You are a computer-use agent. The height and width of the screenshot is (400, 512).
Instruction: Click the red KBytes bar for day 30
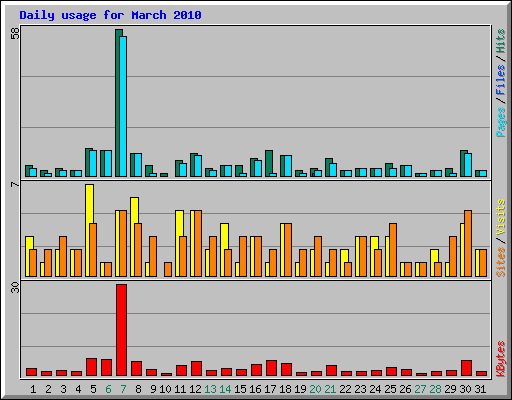466,368
